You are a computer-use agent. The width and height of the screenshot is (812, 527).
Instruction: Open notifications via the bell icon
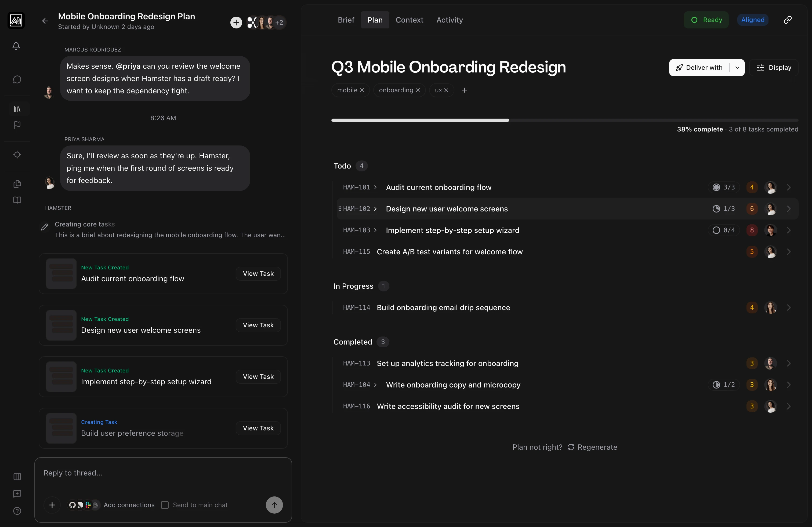16,46
